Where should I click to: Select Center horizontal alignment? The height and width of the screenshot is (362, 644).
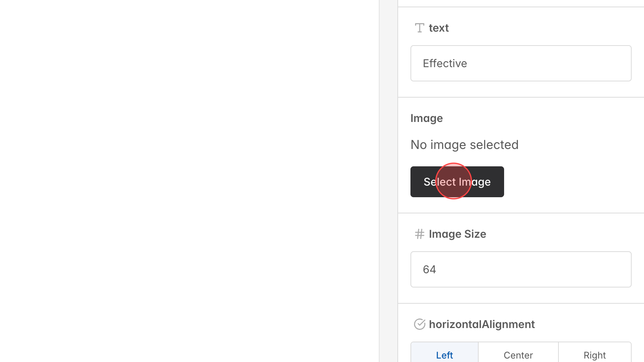click(x=518, y=354)
